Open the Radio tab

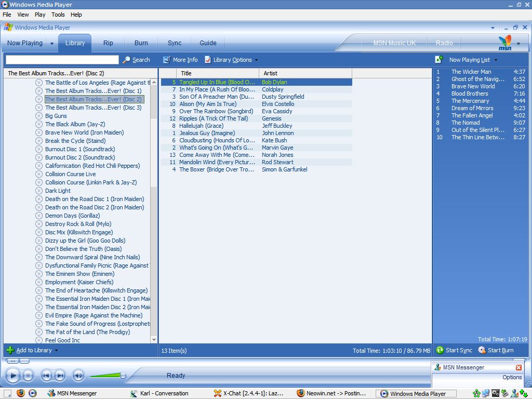445,43
